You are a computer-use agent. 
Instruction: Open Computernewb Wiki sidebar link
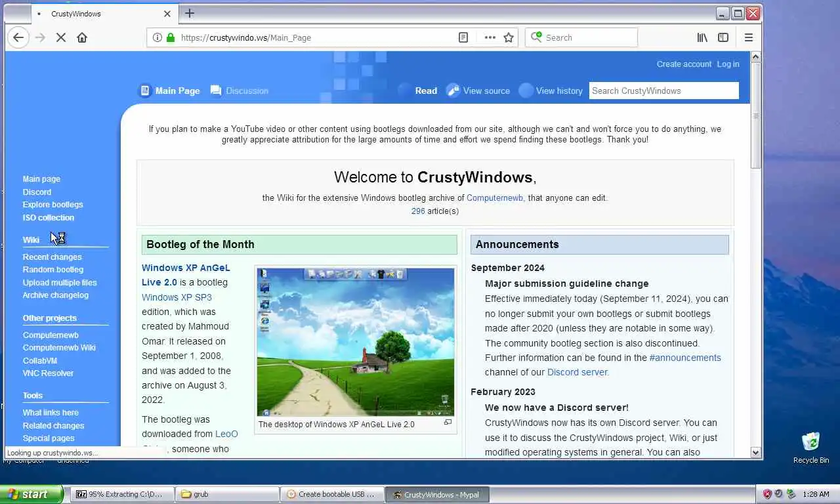[x=59, y=347]
